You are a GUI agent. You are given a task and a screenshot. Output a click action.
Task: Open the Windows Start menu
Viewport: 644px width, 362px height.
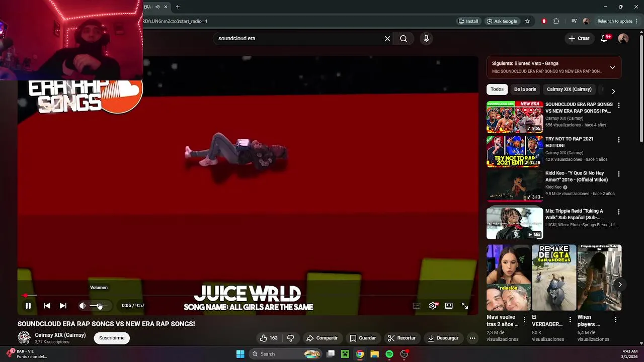pyautogui.click(x=240, y=354)
